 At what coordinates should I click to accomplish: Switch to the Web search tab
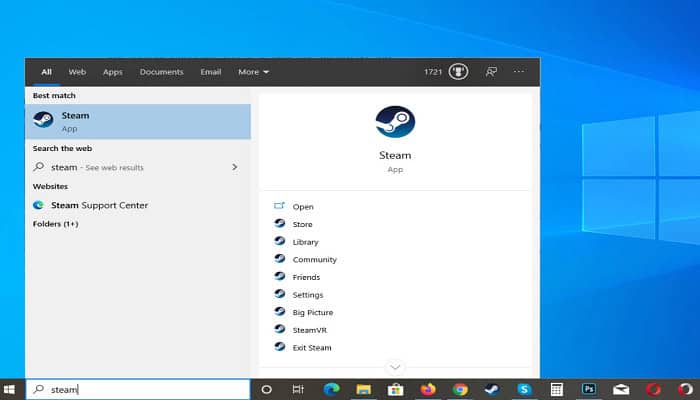[x=77, y=72]
